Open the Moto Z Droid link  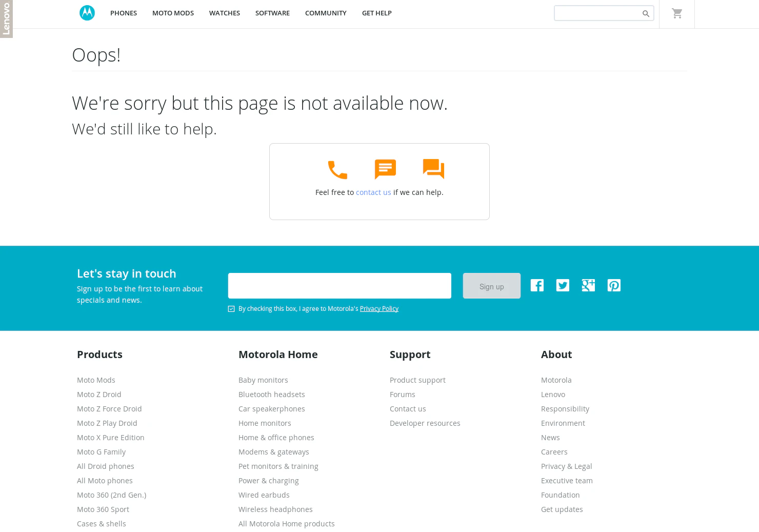(99, 395)
